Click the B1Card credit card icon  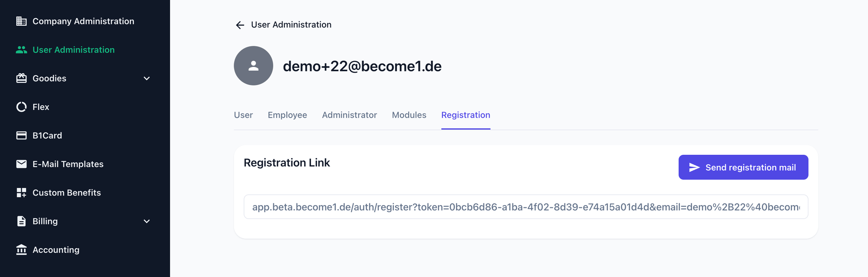coord(21,135)
